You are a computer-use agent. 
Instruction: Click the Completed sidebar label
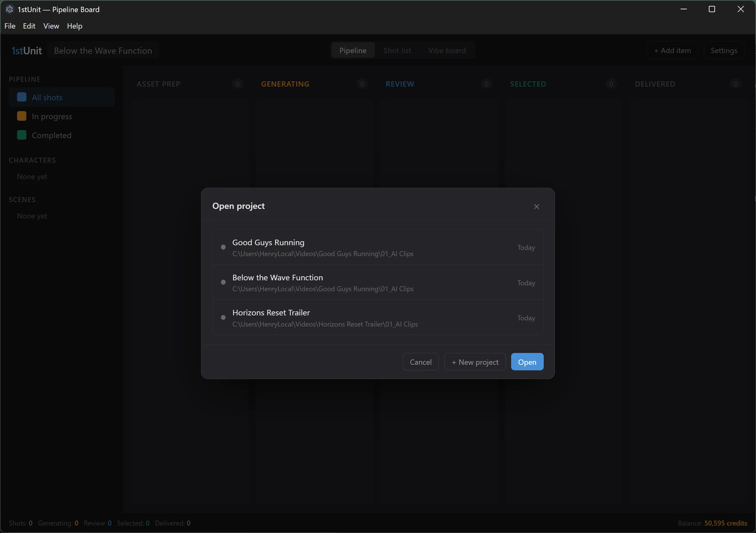click(52, 135)
